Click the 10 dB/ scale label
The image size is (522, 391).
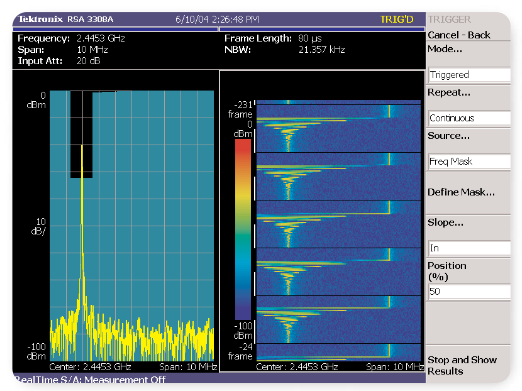38,226
